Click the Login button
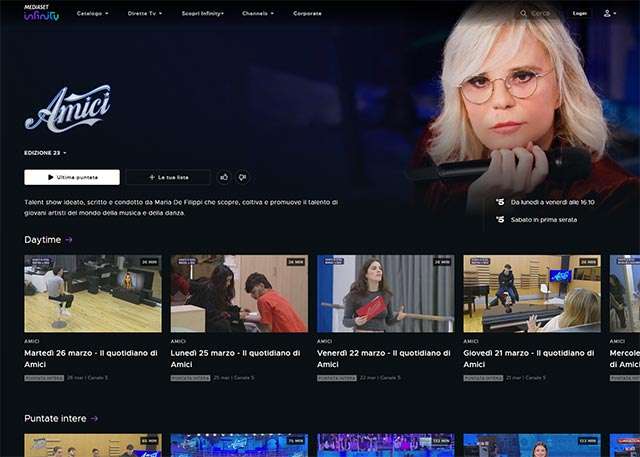The height and width of the screenshot is (457, 640). click(580, 13)
